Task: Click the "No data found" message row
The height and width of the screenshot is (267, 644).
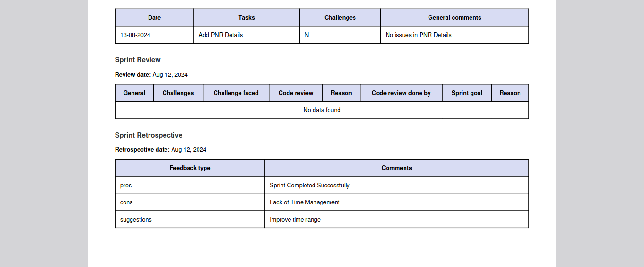Action: pos(322,110)
